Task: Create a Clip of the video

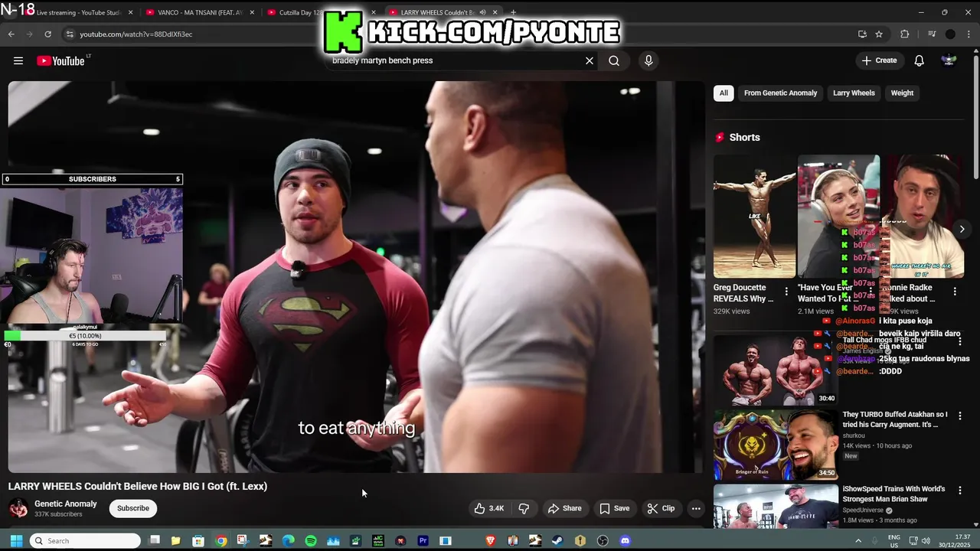Action: (x=661, y=508)
